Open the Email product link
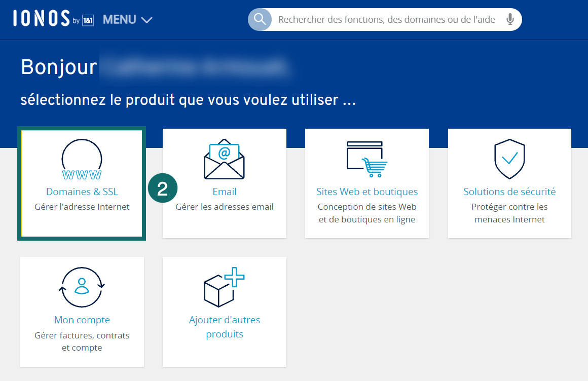The image size is (588, 381). pyautogui.click(x=224, y=192)
